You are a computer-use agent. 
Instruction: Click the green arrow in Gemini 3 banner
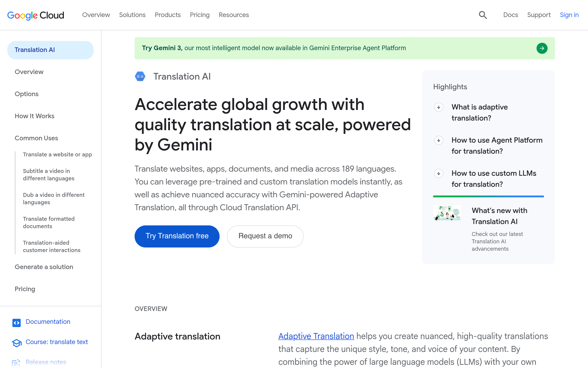(x=542, y=48)
